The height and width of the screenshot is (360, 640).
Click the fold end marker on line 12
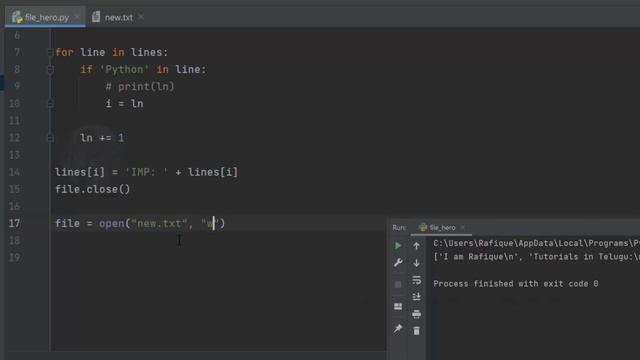tap(50, 138)
